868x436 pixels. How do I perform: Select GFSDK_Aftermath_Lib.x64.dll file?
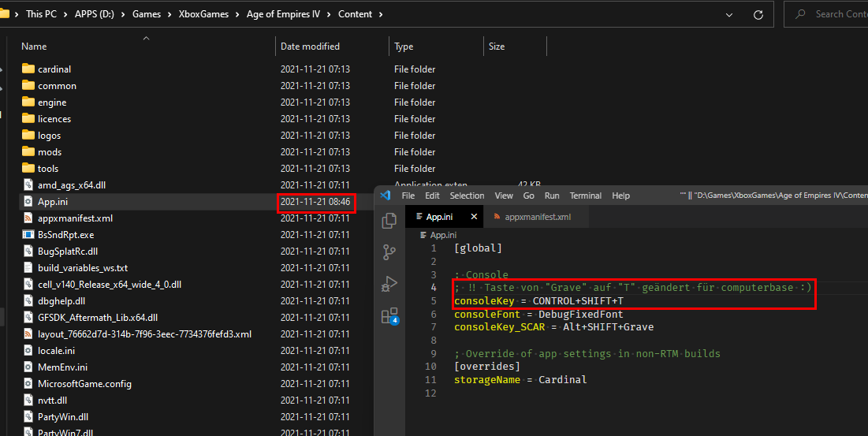98,318
